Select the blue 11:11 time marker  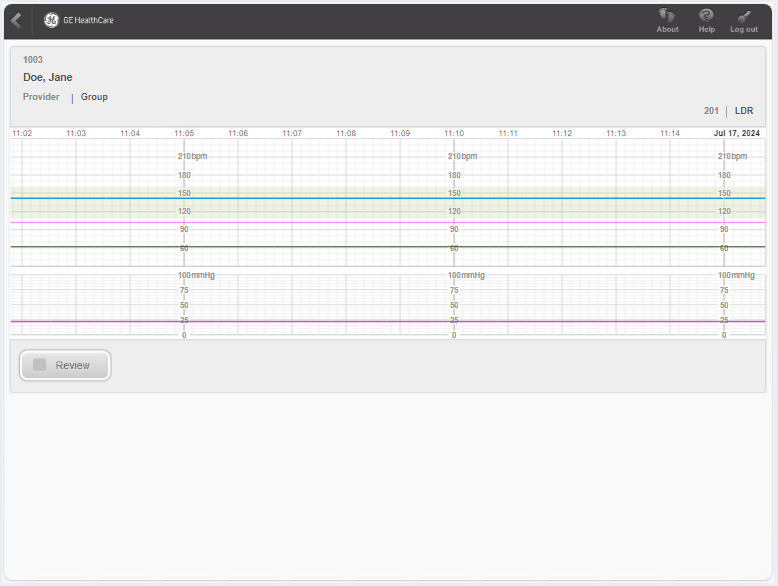(x=508, y=133)
